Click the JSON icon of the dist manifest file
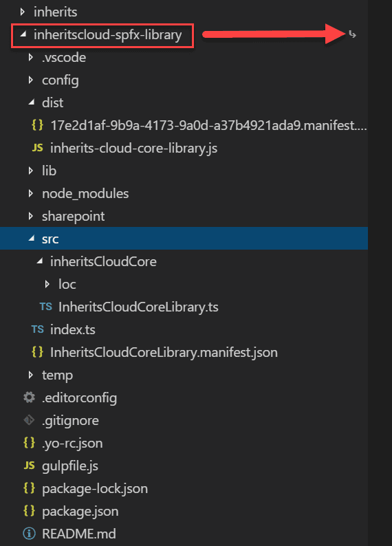This screenshot has width=392, height=546. 37,124
